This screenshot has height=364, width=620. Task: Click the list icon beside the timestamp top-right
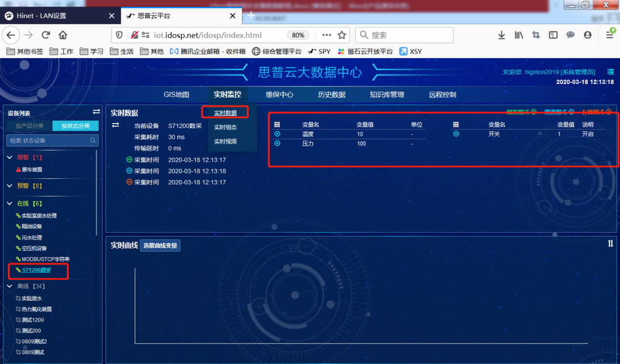tap(610, 71)
